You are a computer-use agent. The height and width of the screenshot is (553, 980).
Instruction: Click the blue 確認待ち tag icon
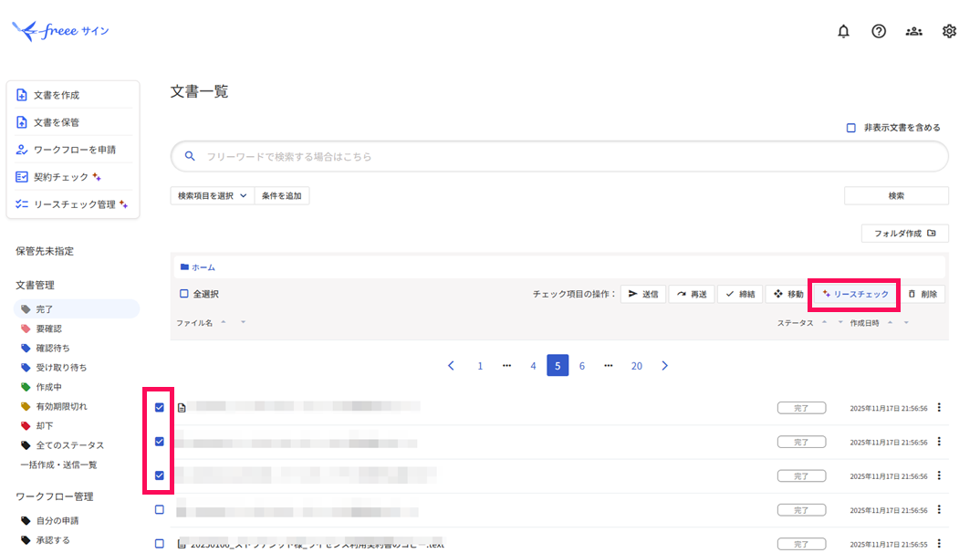pyautogui.click(x=26, y=348)
